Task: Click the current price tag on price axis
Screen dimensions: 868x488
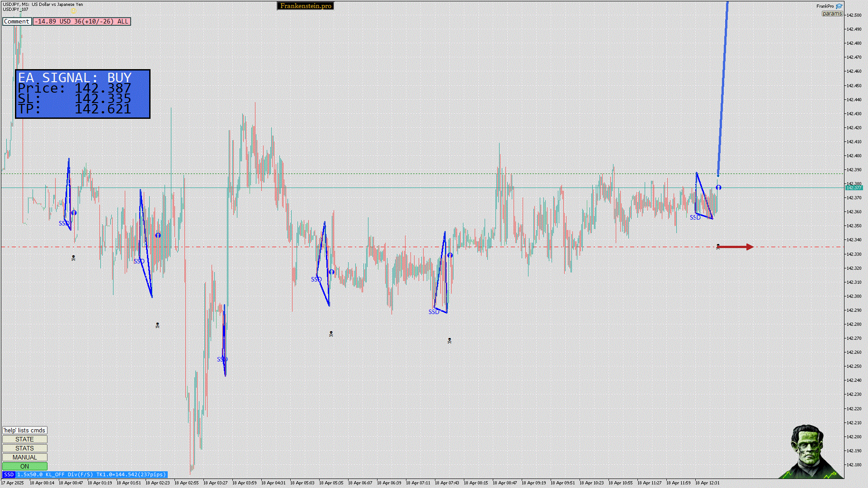Action: [854, 188]
